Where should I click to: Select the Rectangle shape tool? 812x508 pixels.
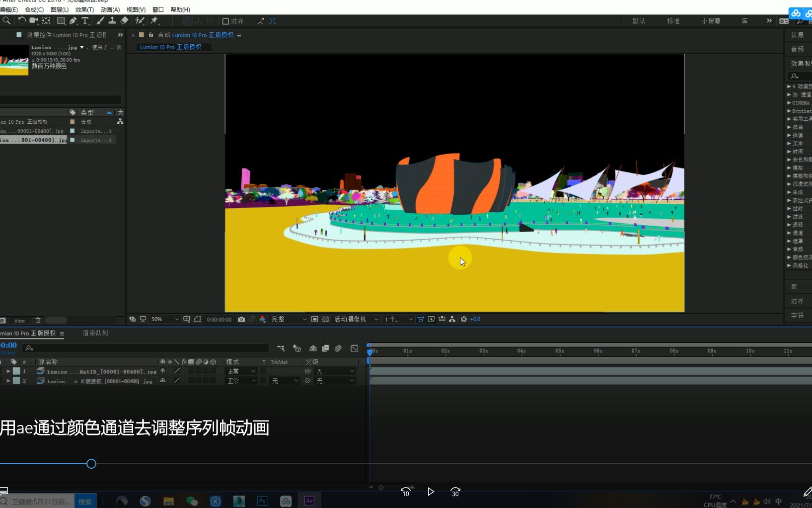61,21
